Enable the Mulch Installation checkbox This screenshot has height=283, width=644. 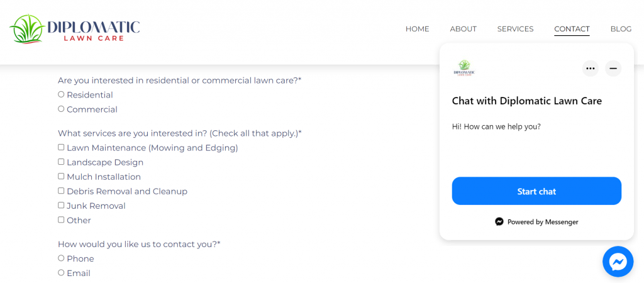[x=61, y=176]
